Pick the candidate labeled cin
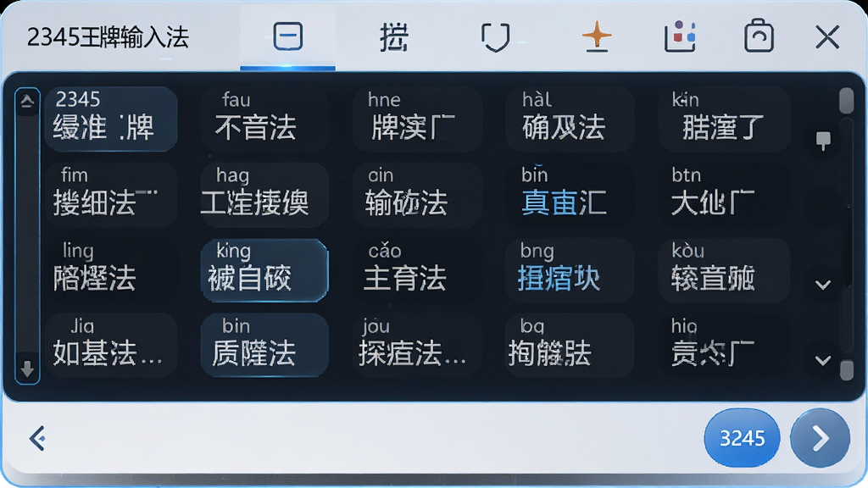The image size is (868, 488). pos(417,194)
